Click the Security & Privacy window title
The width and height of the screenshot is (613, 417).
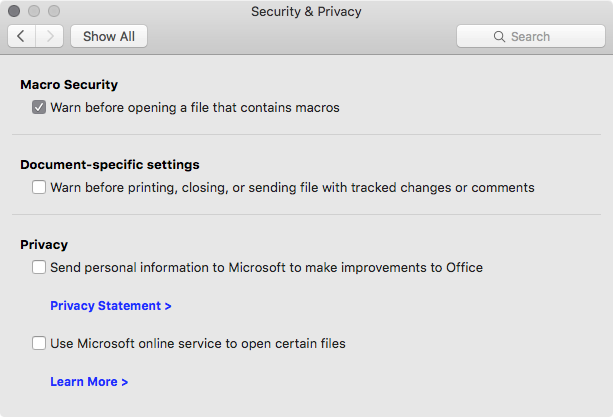pos(306,11)
